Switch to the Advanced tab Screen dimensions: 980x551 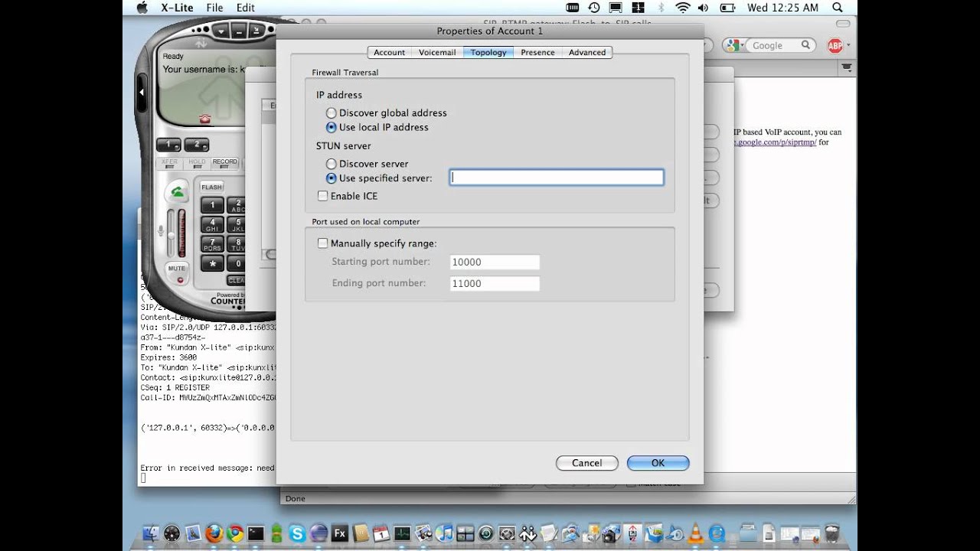[x=587, y=52]
